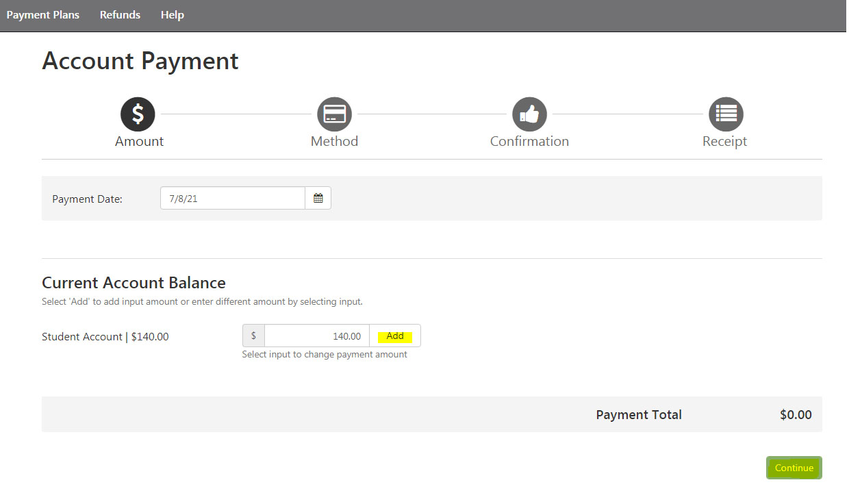Open the Refunds menu
The height and width of the screenshot is (504, 849).
pyautogui.click(x=120, y=15)
